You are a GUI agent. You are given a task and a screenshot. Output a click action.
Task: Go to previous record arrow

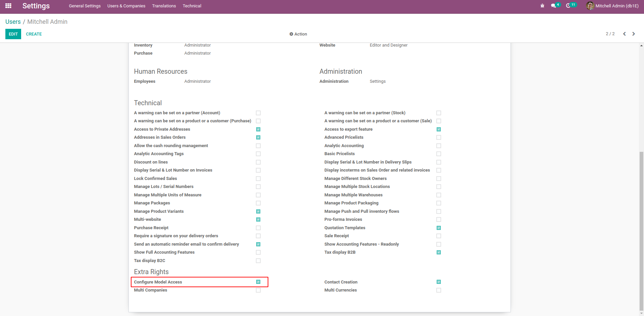(x=625, y=34)
